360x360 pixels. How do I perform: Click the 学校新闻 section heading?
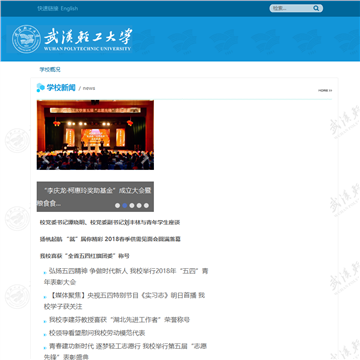(x=61, y=88)
